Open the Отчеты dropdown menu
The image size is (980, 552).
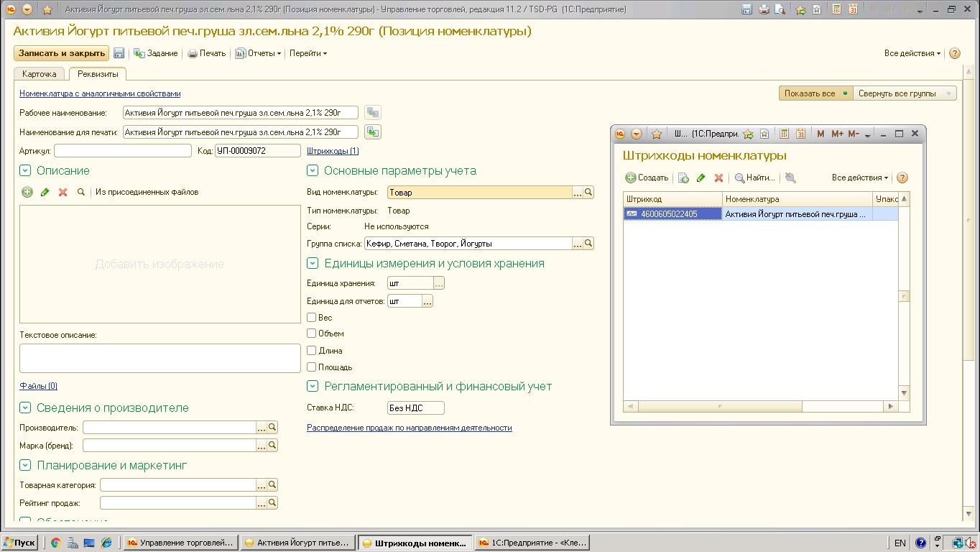pos(258,53)
